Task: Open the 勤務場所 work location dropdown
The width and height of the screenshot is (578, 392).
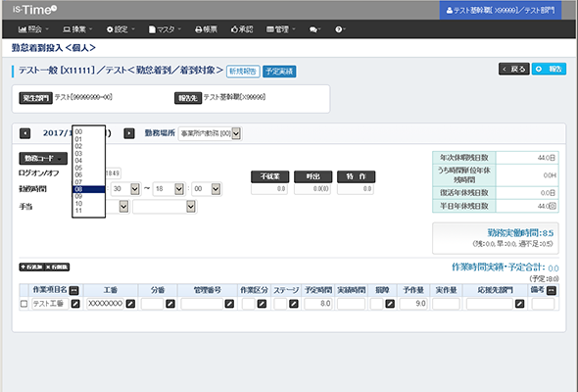Action: click(x=210, y=133)
